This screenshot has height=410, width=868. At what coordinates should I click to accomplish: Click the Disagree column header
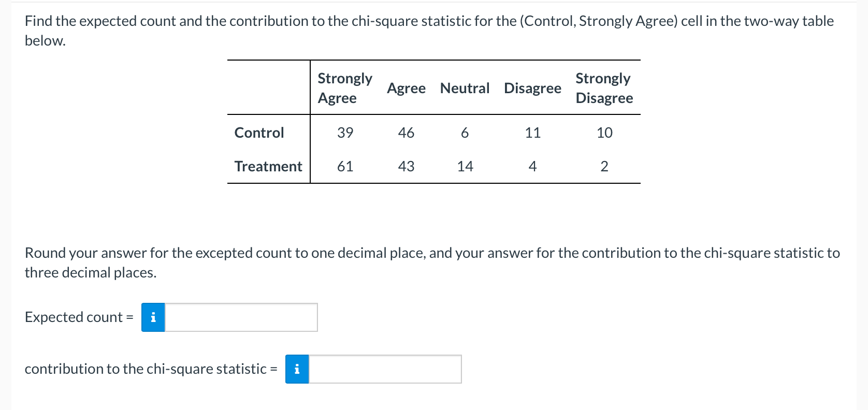tap(532, 89)
